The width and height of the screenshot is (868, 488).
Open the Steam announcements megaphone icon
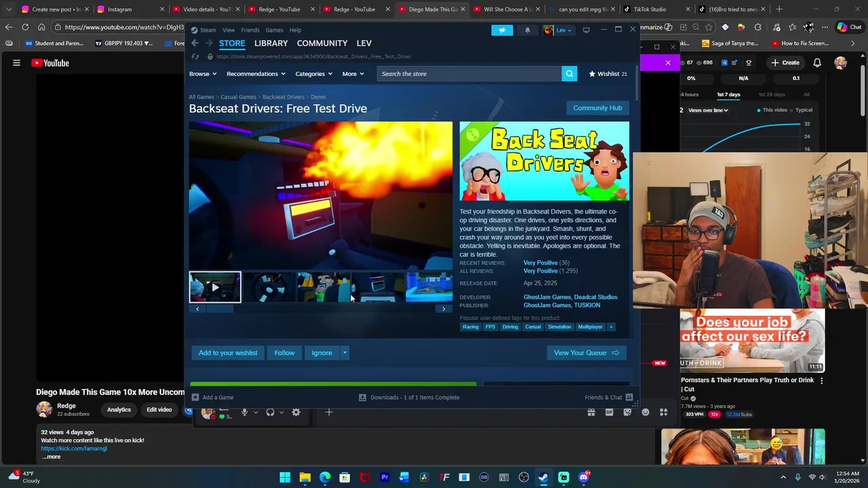click(502, 30)
